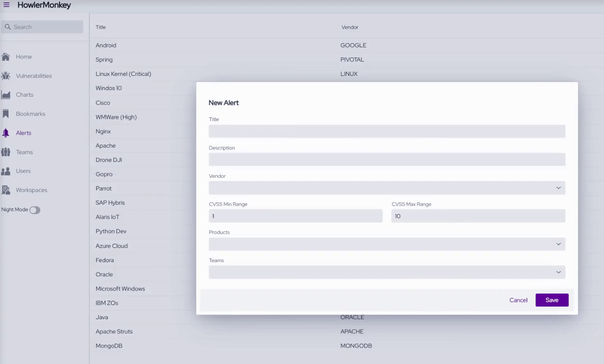Open Vulnerabilities in the sidebar

tap(34, 76)
